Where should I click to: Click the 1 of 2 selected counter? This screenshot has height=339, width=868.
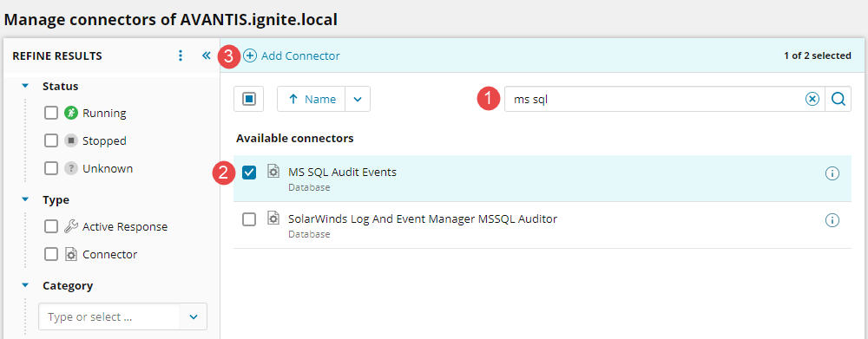[x=818, y=55]
